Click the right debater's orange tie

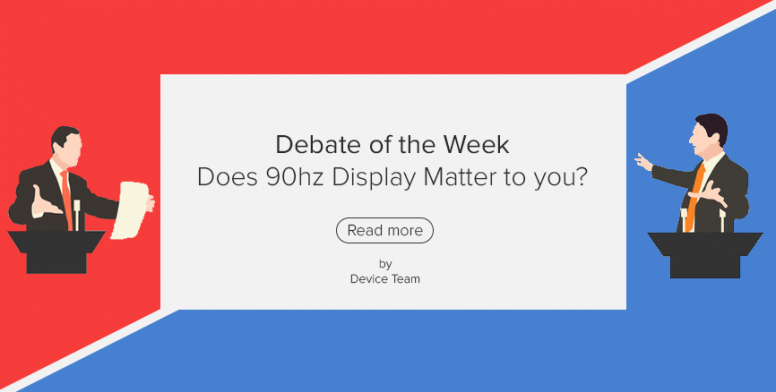click(x=696, y=197)
